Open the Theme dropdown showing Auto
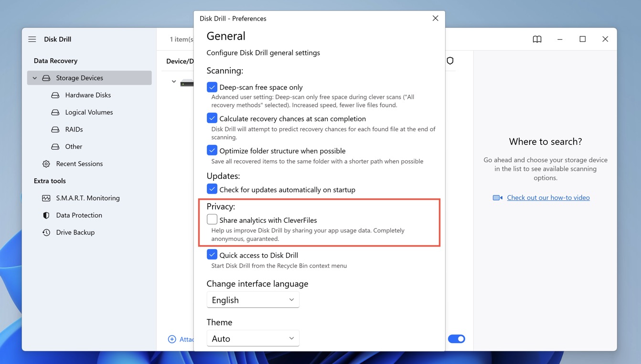Image resolution: width=641 pixels, height=364 pixels. click(x=253, y=338)
